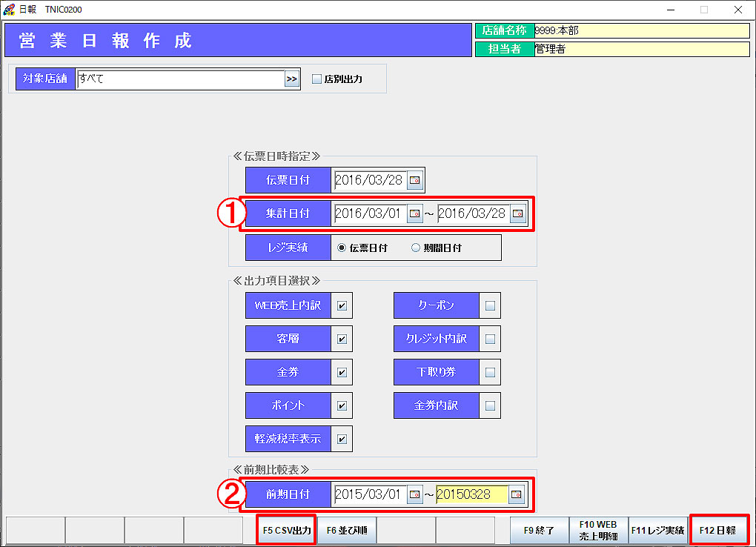Enable the クレジット内訳 checkbox
This screenshot has width=756, height=547.
[491, 339]
